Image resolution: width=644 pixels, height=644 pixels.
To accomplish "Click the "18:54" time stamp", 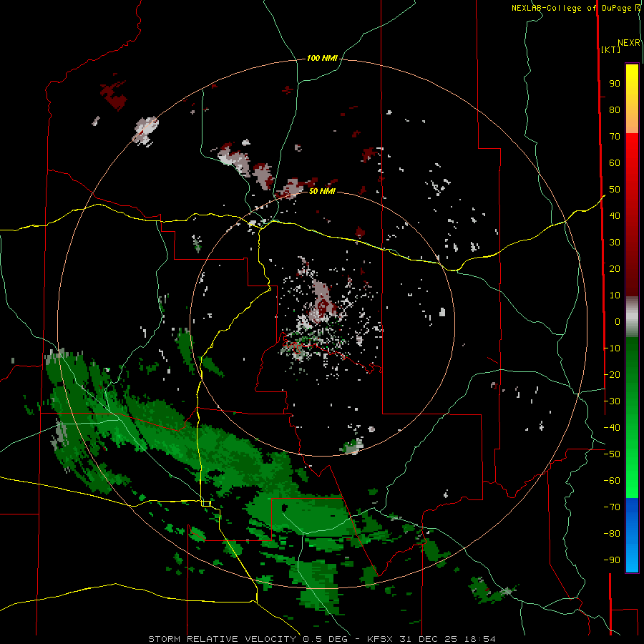I will tap(480, 639).
